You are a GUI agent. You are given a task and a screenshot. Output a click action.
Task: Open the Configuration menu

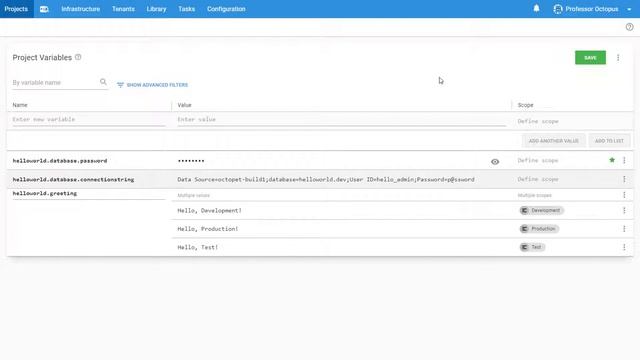pyautogui.click(x=226, y=9)
